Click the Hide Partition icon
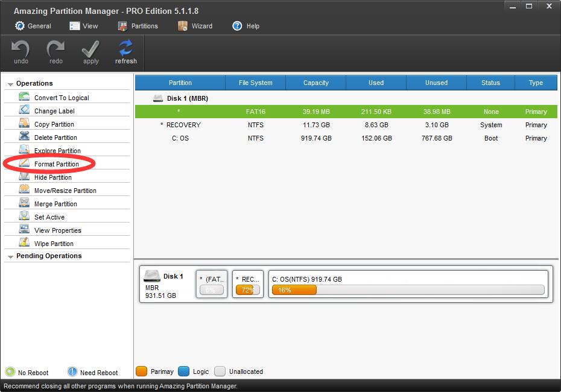 tap(24, 176)
